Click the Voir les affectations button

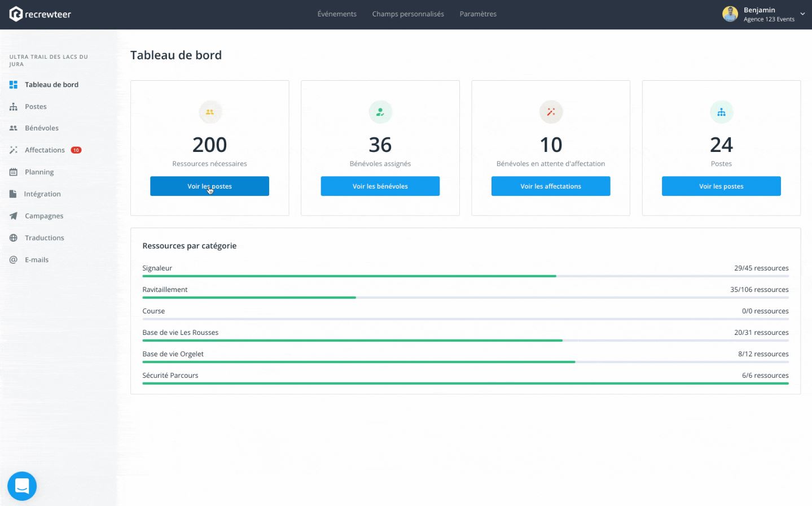tap(551, 186)
